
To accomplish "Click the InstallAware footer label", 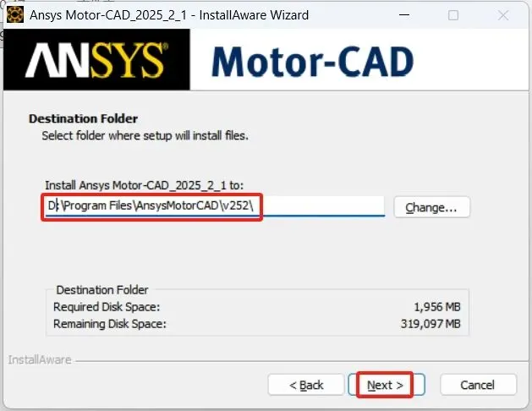I will 40,359.
